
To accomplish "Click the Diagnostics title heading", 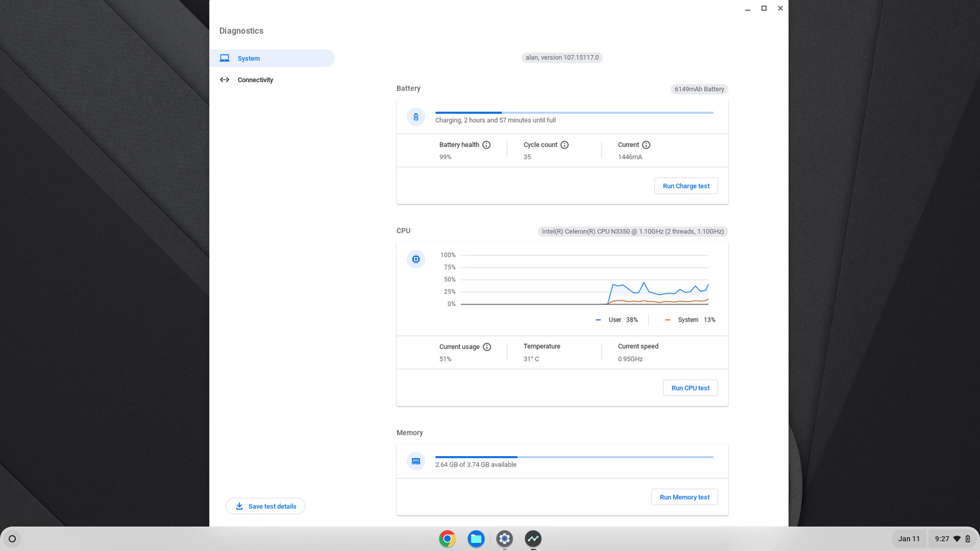I will coord(241,31).
